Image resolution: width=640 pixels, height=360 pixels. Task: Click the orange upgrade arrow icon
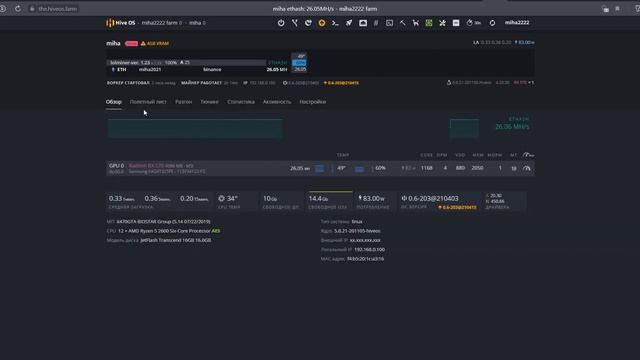[322, 23]
